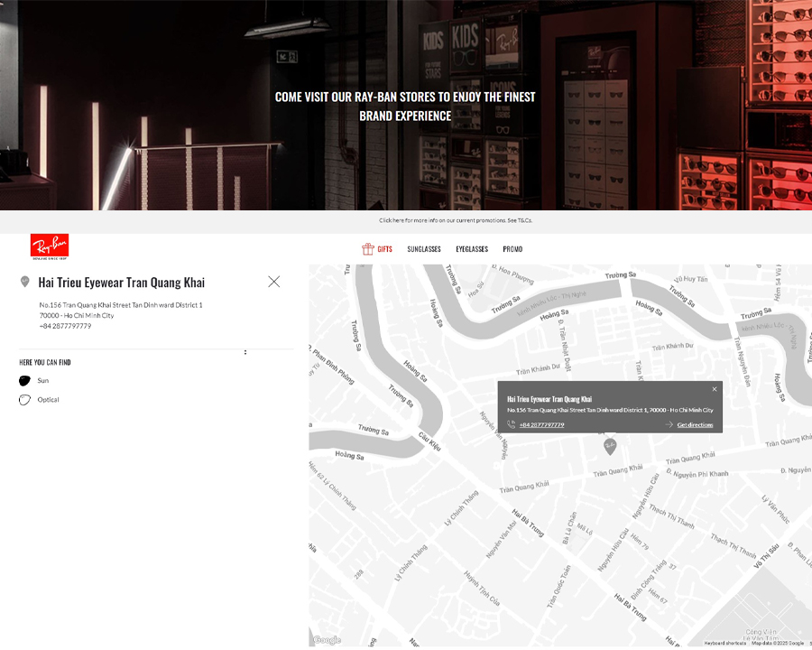
Task: Select the Sun sunglasses icon
Action: pos(24,380)
